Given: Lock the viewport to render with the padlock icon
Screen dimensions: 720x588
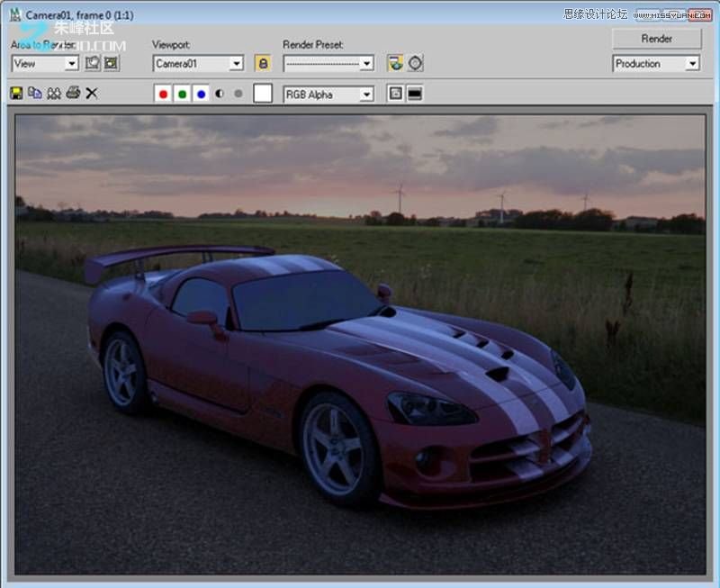Looking at the screenshot, I should [262, 63].
